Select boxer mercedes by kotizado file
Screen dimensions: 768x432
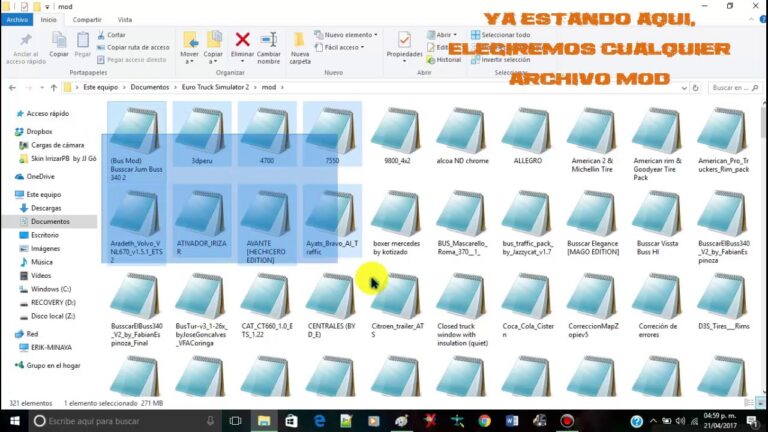tap(397, 223)
